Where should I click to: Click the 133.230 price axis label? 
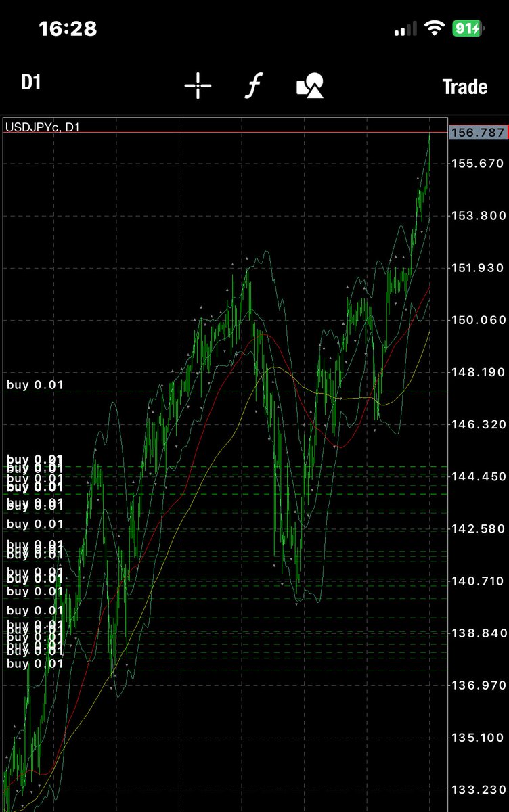click(x=477, y=790)
